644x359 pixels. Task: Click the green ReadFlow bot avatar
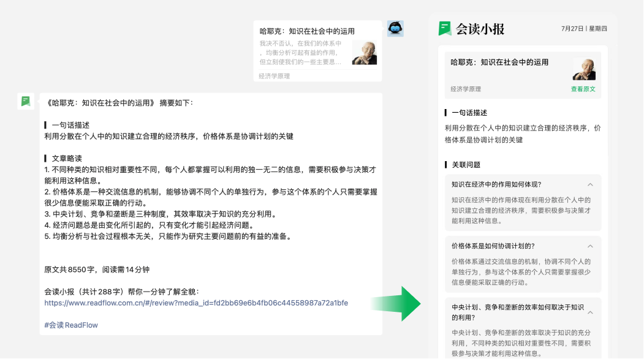click(26, 101)
